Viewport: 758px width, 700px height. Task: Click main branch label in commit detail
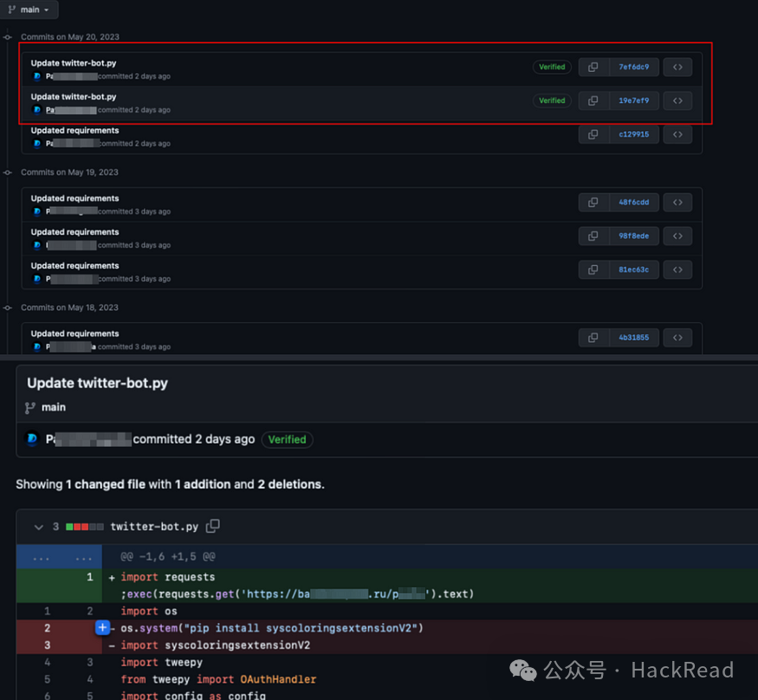[x=53, y=407]
